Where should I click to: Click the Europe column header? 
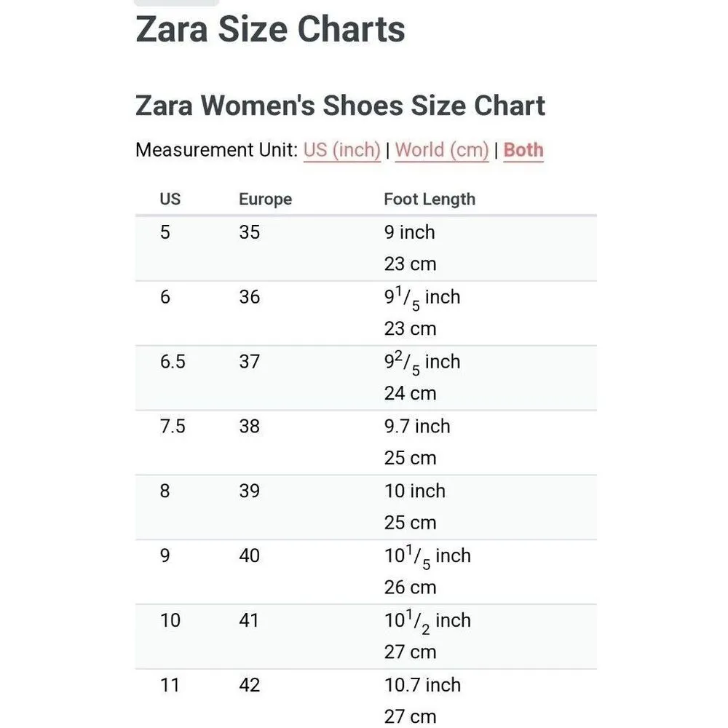point(265,199)
